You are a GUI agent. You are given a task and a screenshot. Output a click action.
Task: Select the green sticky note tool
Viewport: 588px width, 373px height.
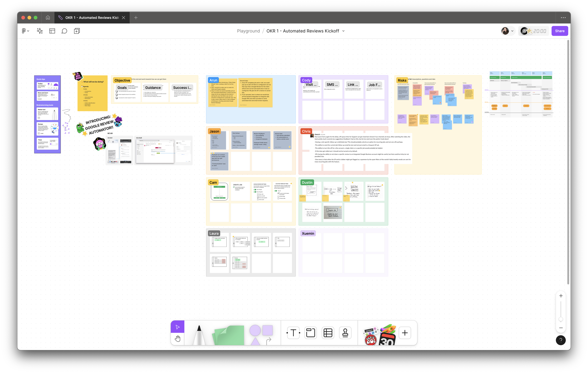229,335
